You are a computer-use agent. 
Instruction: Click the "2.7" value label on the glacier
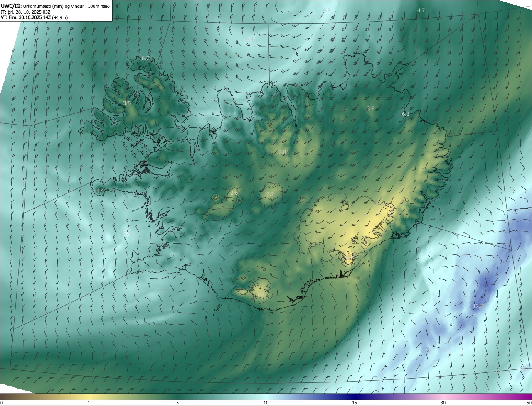[270, 194]
